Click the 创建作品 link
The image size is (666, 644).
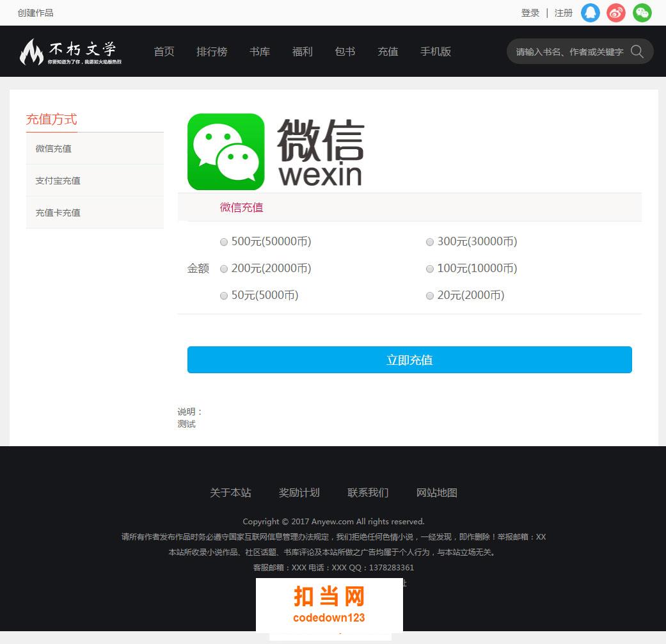click(36, 13)
